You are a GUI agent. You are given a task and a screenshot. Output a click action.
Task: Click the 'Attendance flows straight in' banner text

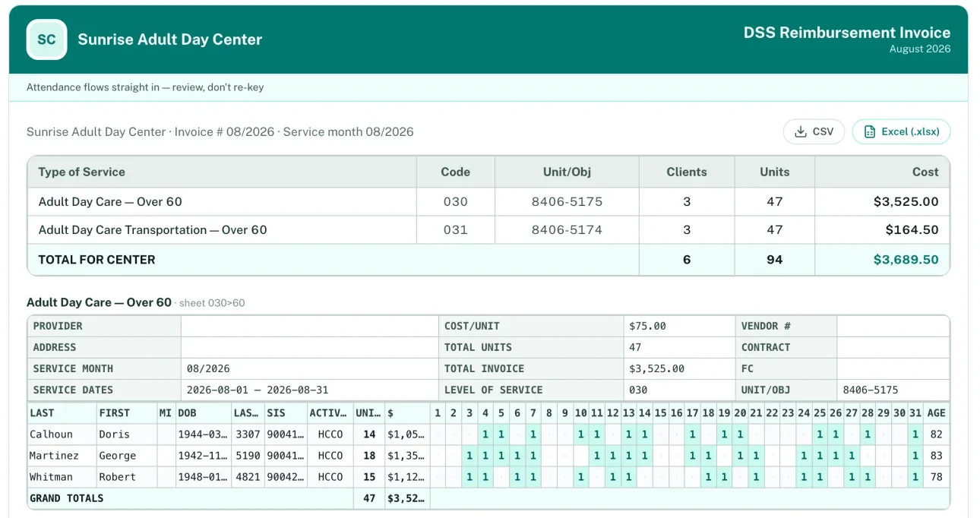click(145, 87)
